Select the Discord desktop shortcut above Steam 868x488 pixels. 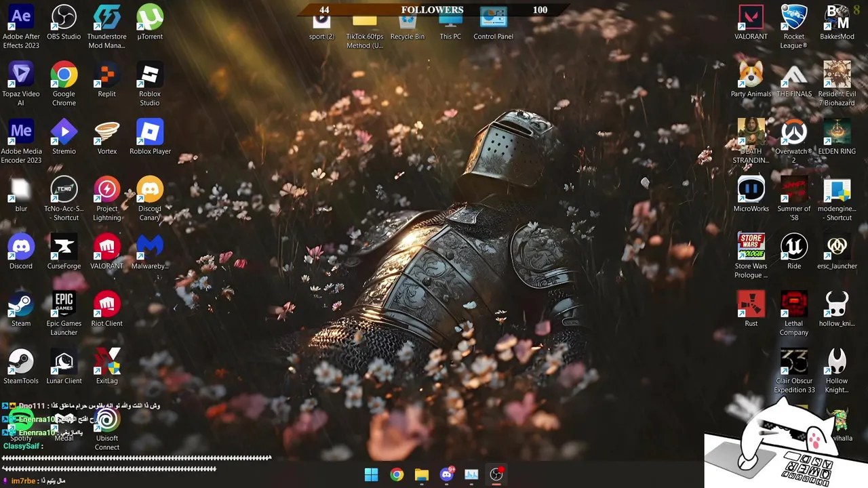pos(21,252)
